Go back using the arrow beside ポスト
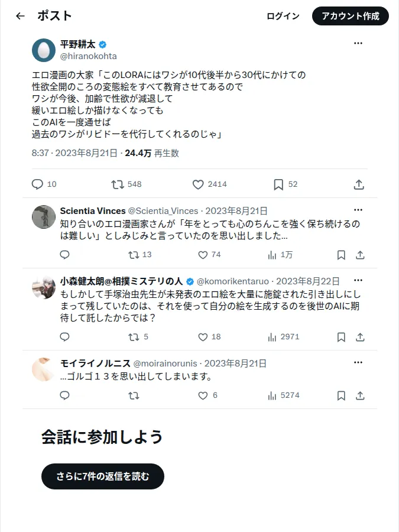The width and height of the screenshot is (399, 532). 20,16
